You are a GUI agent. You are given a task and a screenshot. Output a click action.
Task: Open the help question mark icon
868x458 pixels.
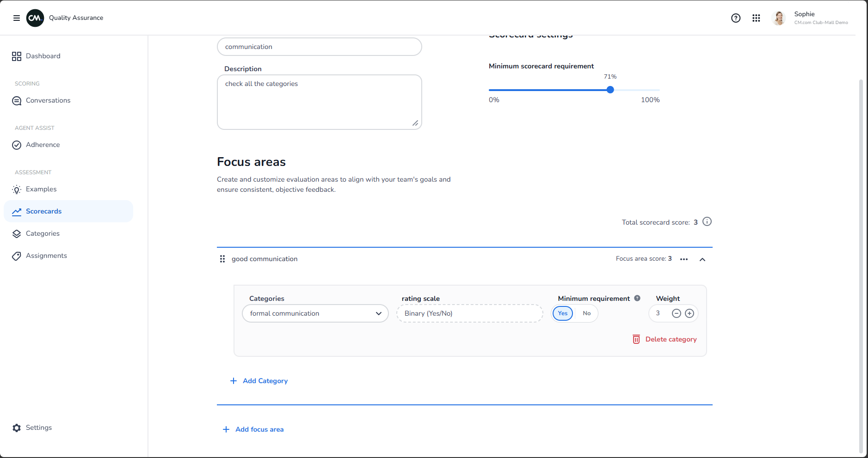(x=736, y=18)
